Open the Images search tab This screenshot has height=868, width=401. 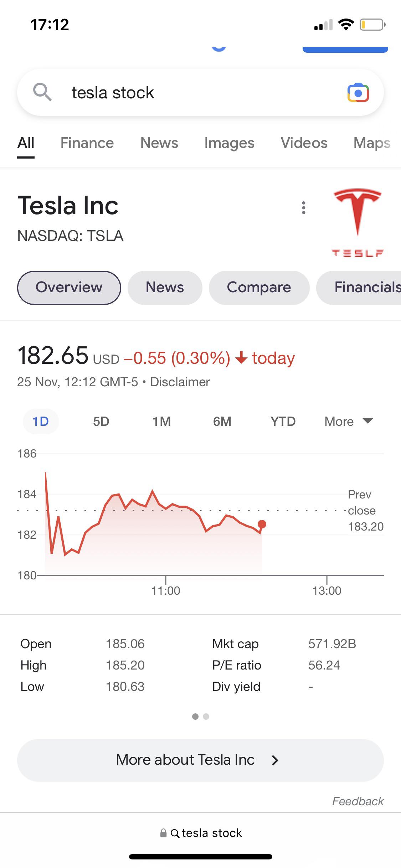tap(229, 143)
